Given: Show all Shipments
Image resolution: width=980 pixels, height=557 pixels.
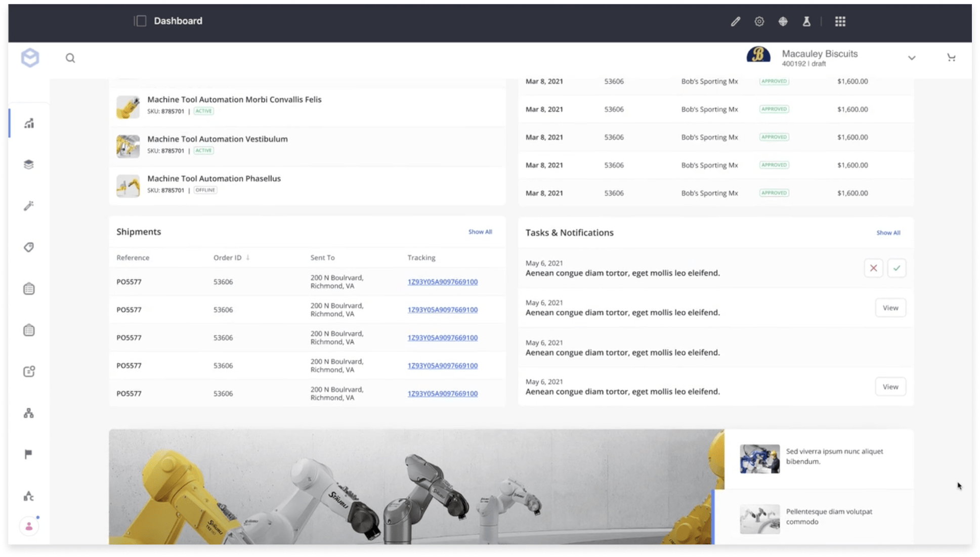Looking at the screenshot, I should pyautogui.click(x=480, y=232).
